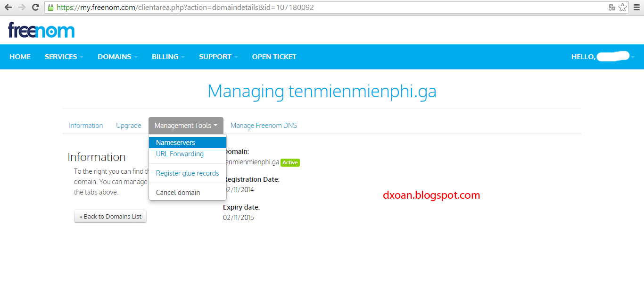Go to HOME in navigation bar

point(20,57)
